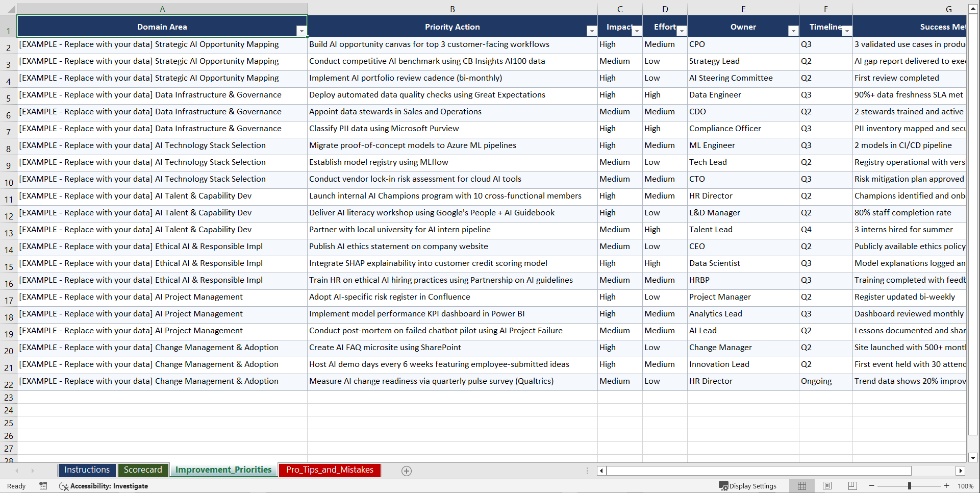
Task: Open Page Break Preview
Action: click(852, 486)
